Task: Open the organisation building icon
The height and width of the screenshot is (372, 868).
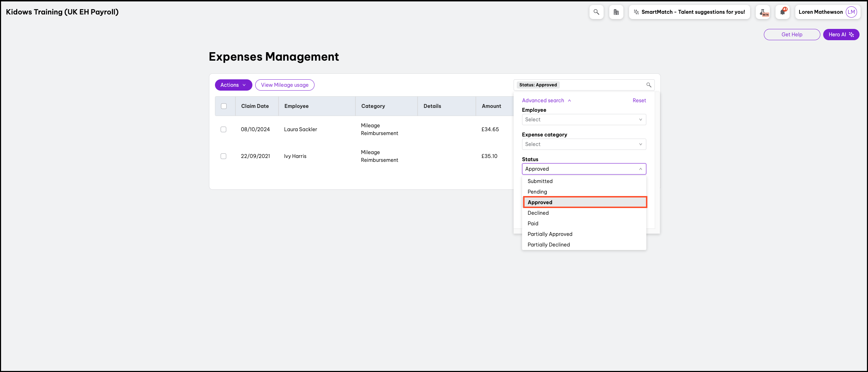Action: click(x=616, y=12)
